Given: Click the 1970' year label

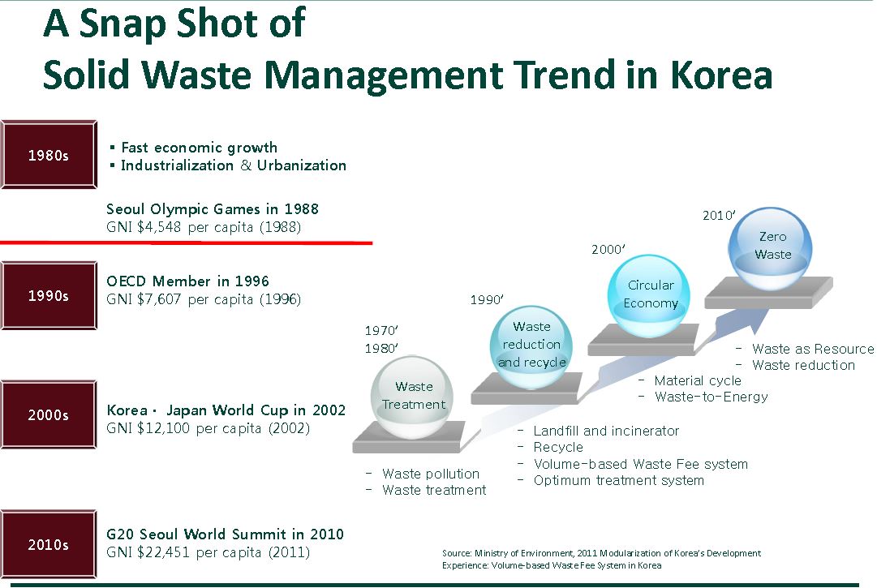Looking at the screenshot, I should [x=381, y=330].
